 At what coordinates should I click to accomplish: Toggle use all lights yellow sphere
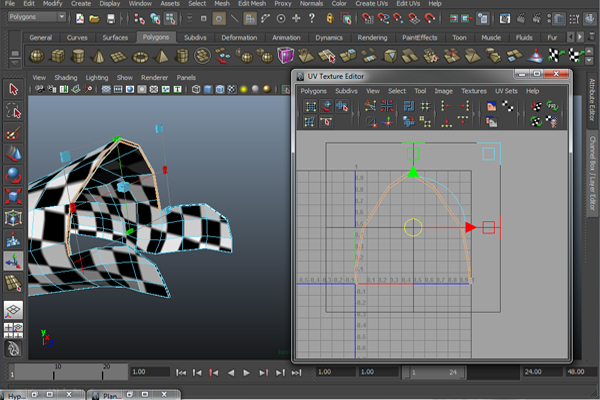(244, 89)
